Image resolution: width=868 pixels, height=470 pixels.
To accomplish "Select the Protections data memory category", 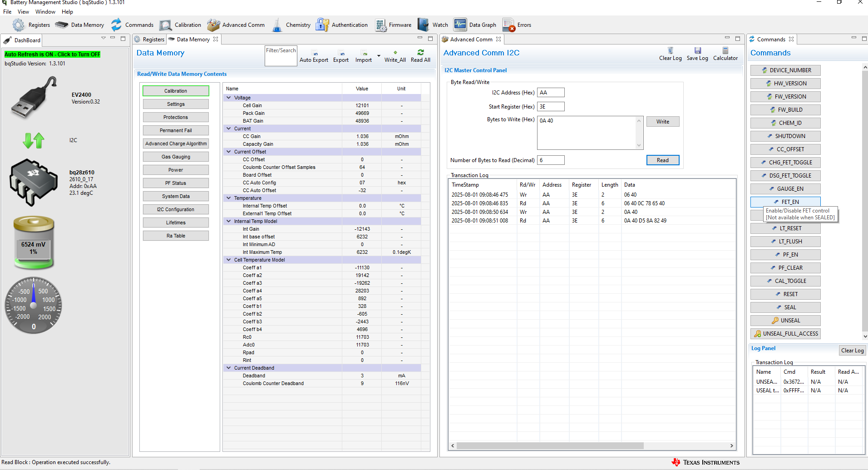I will pyautogui.click(x=176, y=117).
